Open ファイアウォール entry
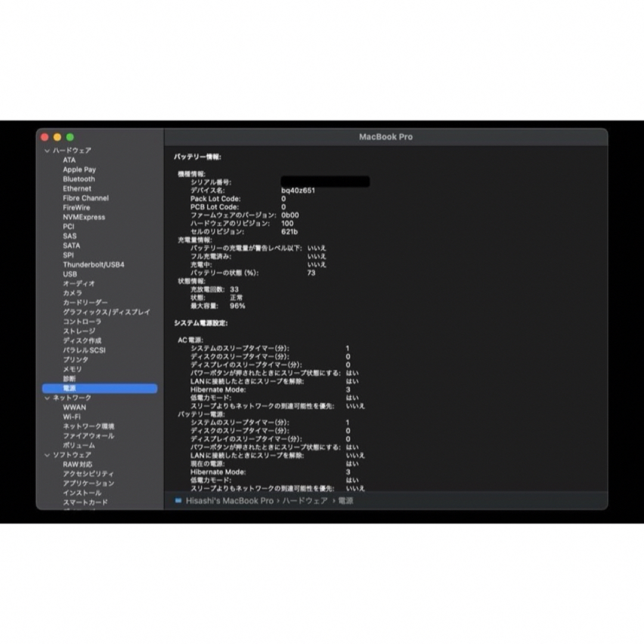Image resolution: width=644 pixels, height=644 pixels. 89,436
